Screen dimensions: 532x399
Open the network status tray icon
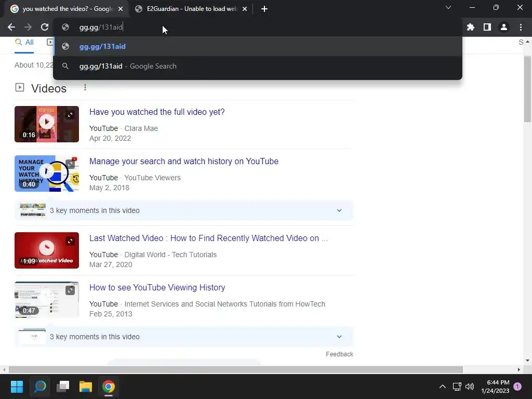457,387
